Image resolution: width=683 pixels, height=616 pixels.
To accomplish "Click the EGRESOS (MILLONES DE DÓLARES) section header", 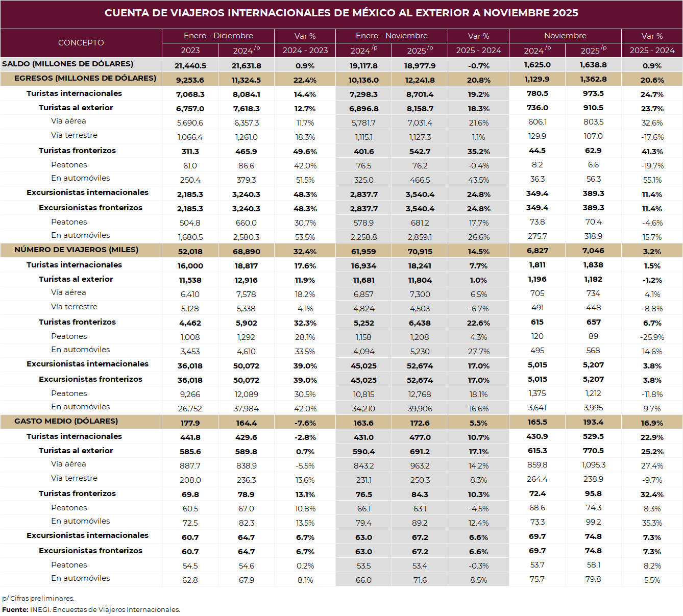I will coord(85,78).
